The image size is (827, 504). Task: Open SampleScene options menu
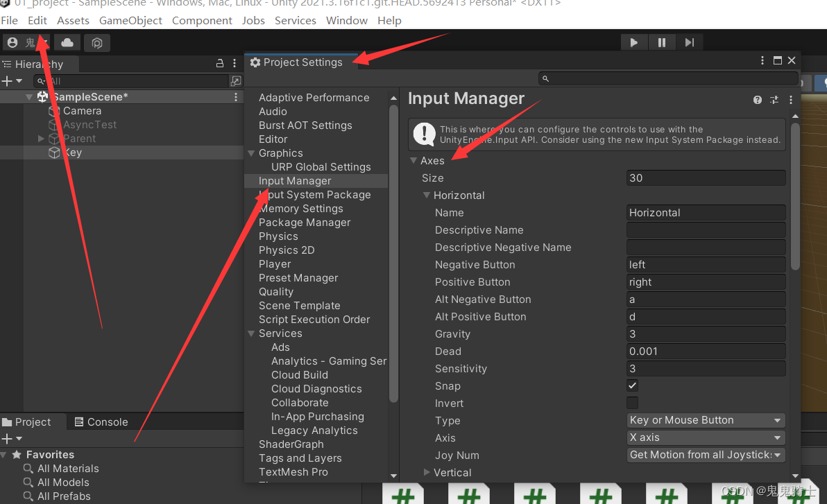[236, 97]
